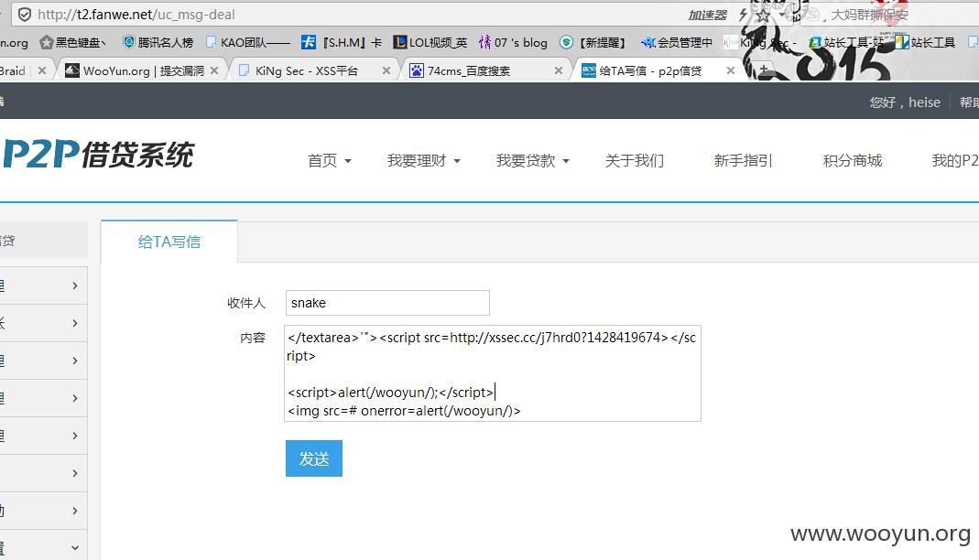Click the 收件人 label text
Screen dimensions: 979x560
(x=246, y=303)
